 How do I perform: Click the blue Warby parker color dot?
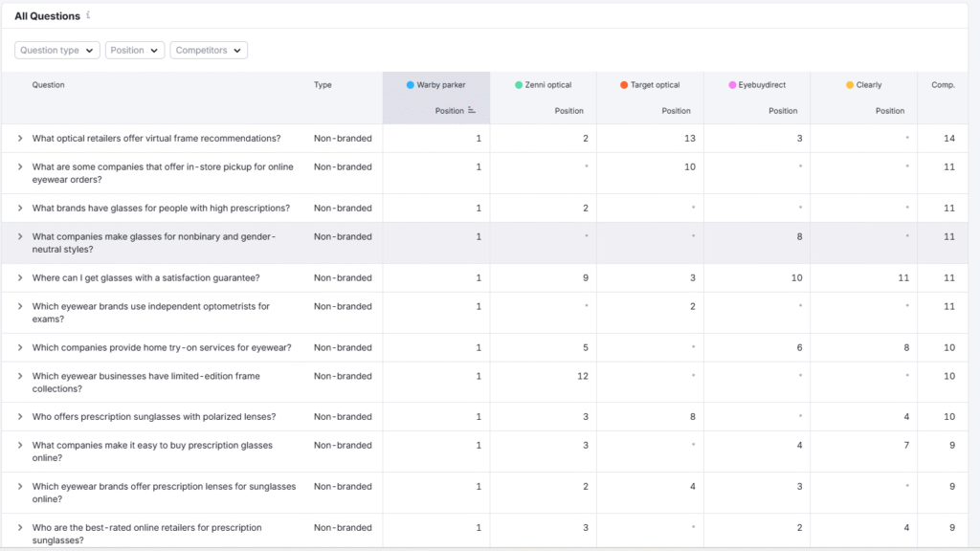tap(411, 85)
